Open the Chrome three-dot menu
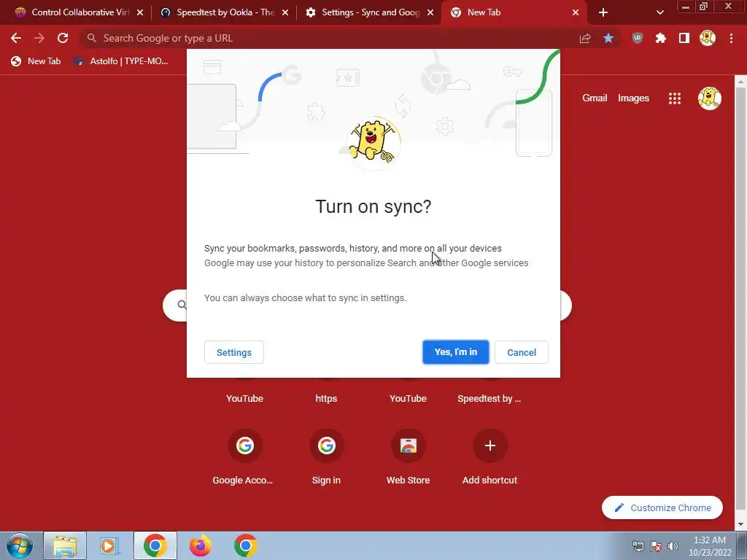The width and height of the screenshot is (747, 560). (x=731, y=38)
